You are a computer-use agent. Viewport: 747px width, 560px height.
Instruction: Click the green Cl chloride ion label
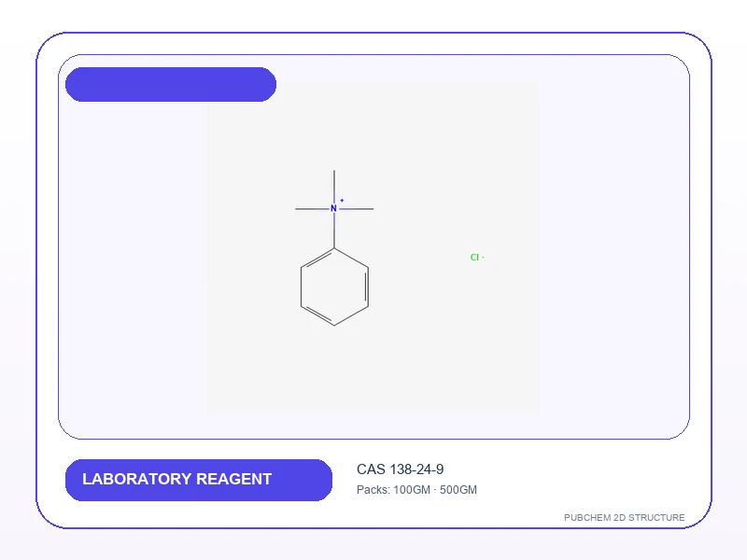477,258
